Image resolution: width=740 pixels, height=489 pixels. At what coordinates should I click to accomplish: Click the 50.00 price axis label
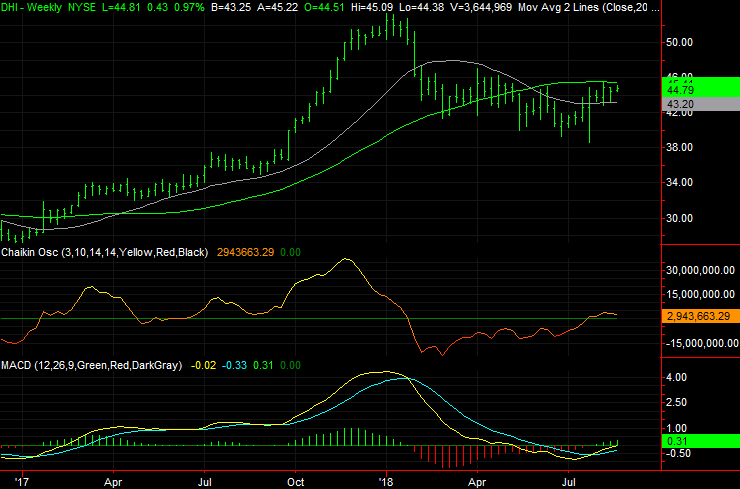[x=679, y=42]
